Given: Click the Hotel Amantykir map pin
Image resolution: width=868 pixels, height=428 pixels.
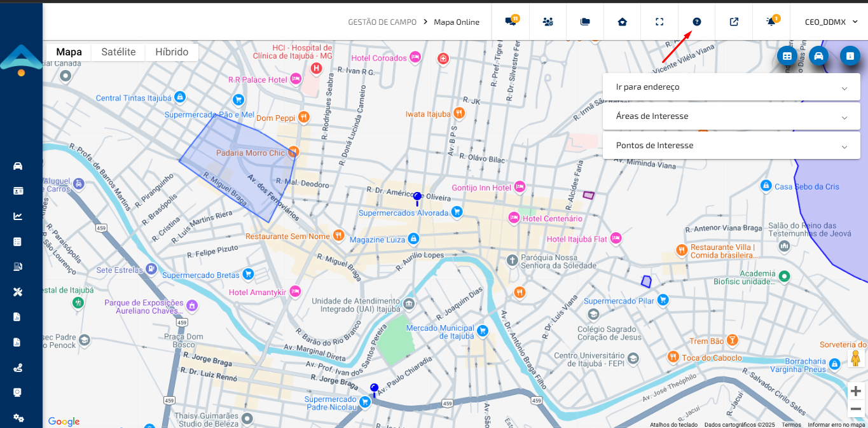Looking at the screenshot, I should [x=295, y=291].
